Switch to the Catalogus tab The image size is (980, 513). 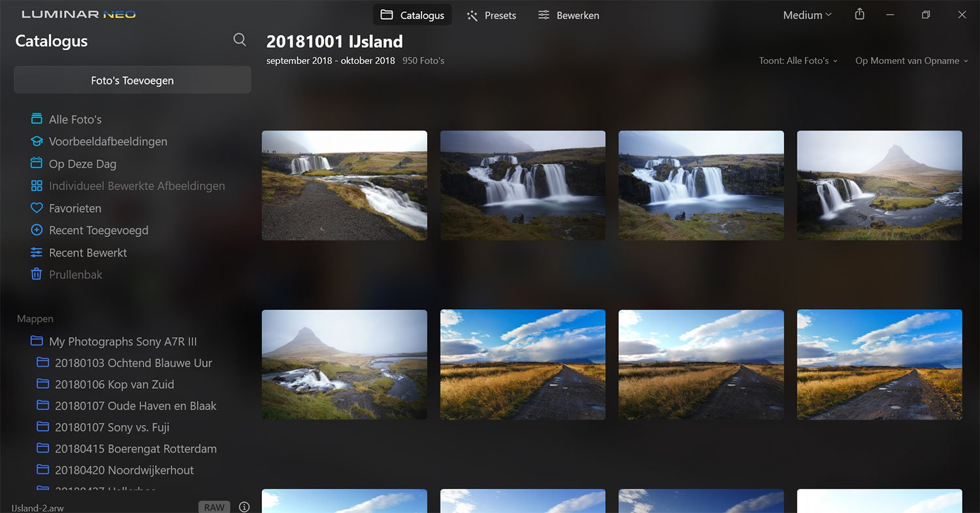[412, 15]
